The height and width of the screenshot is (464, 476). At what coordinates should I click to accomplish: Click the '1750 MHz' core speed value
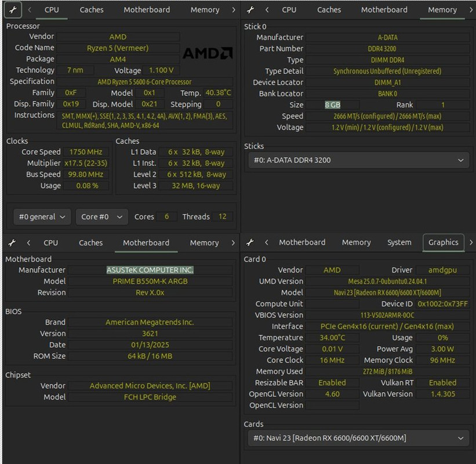point(86,152)
